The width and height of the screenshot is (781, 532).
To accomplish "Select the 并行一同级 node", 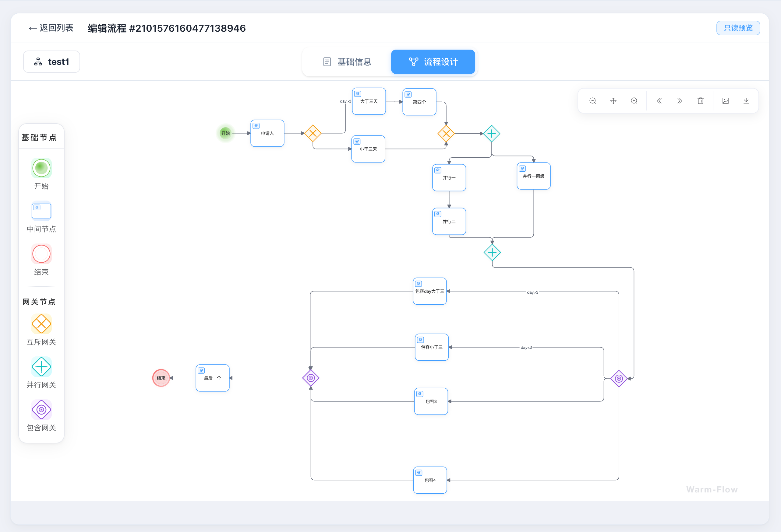I will [x=534, y=176].
